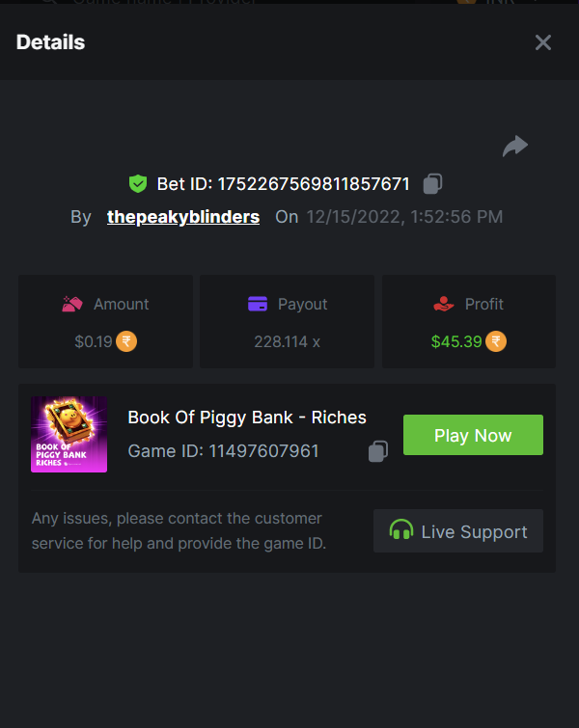Image resolution: width=579 pixels, height=728 pixels.
Task: Open thepeakyblinders user profile
Action: click(183, 217)
